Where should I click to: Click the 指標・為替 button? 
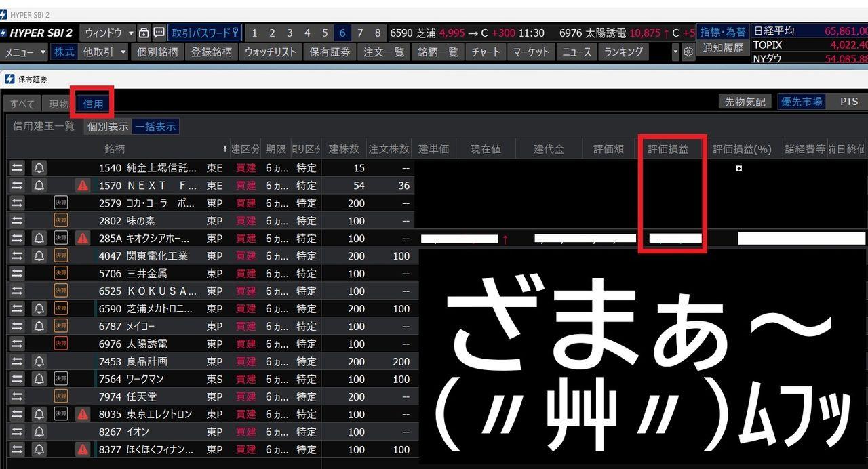723,32
